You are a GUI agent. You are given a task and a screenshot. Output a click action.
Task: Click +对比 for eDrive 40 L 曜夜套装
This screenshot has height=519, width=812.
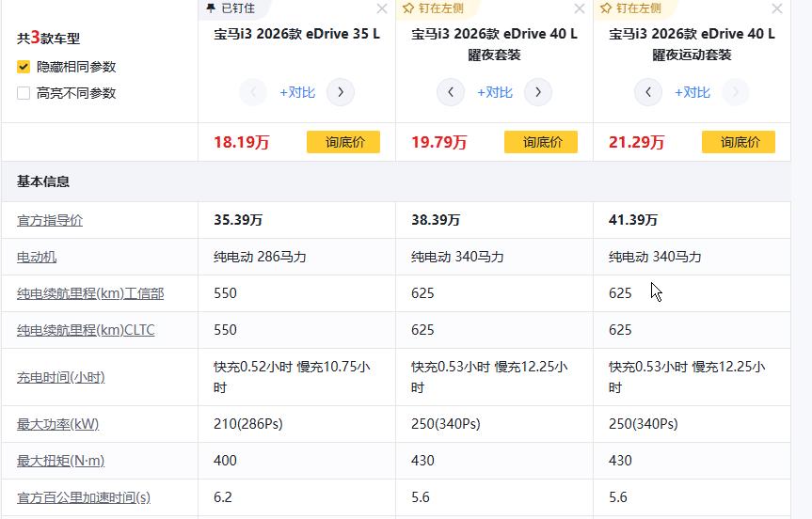point(495,92)
